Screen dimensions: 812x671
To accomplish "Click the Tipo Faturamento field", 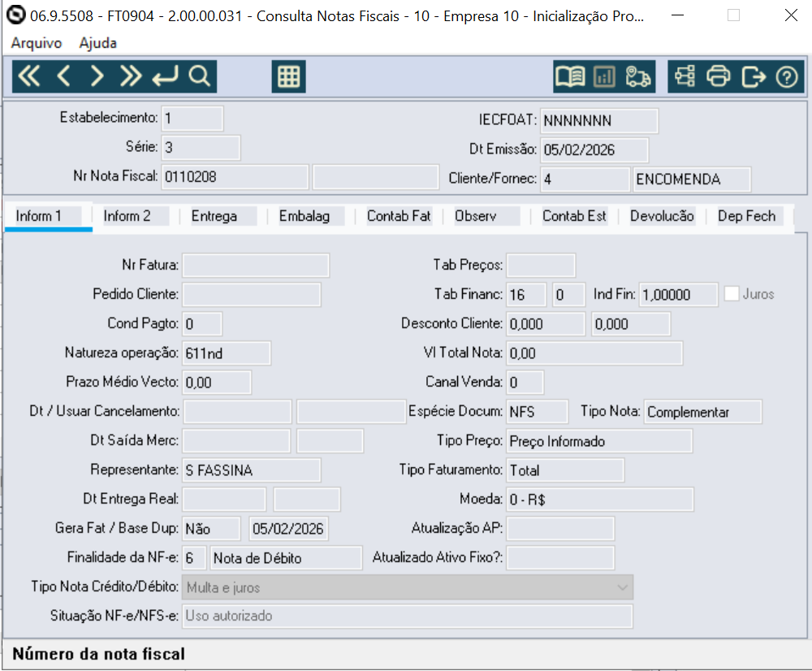I will click(565, 470).
